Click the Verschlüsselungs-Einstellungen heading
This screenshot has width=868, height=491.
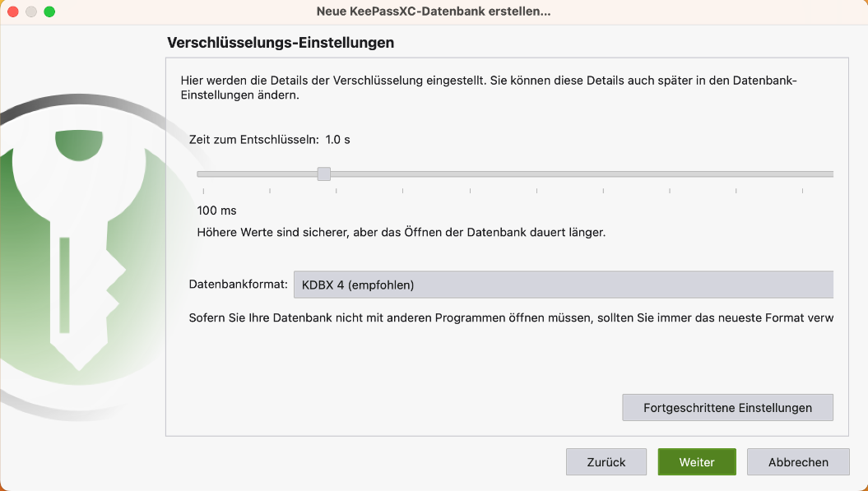pyautogui.click(x=281, y=42)
